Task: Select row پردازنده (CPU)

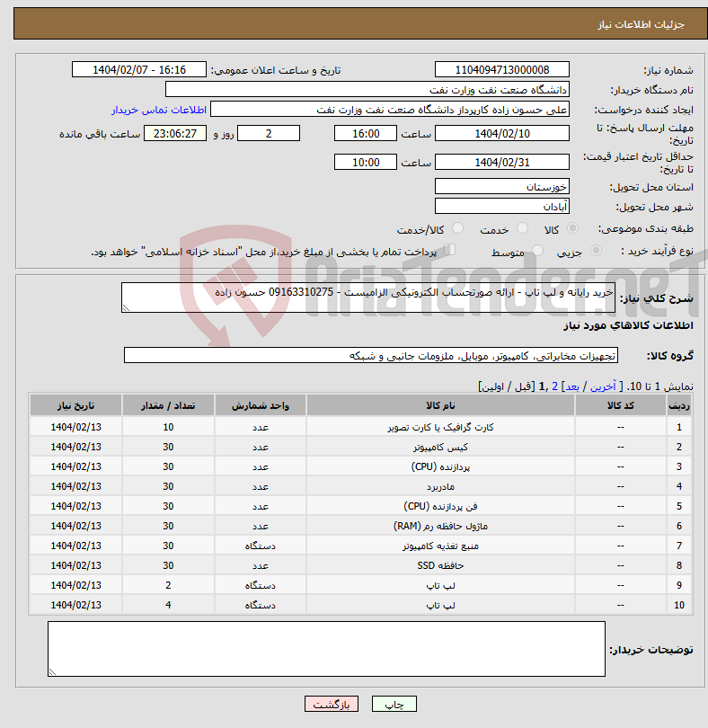Action: (360, 466)
